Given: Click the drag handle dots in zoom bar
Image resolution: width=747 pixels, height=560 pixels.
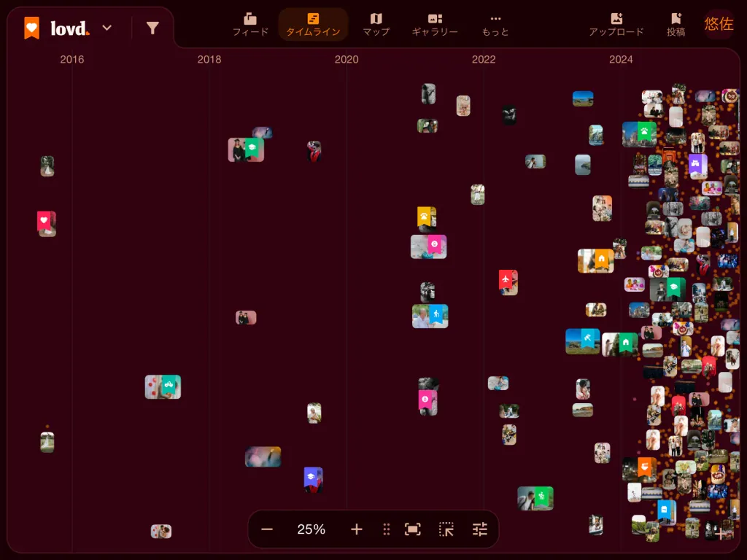Looking at the screenshot, I should pyautogui.click(x=387, y=529).
